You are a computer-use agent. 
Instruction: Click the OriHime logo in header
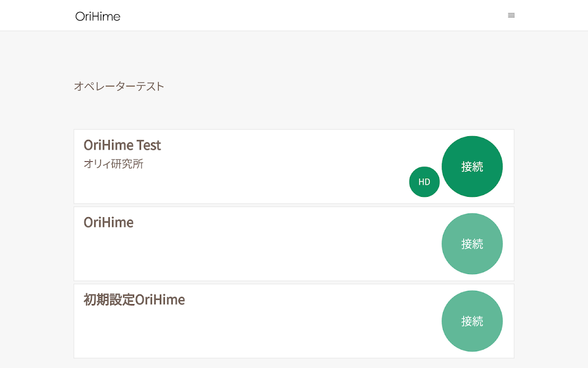click(x=98, y=17)
